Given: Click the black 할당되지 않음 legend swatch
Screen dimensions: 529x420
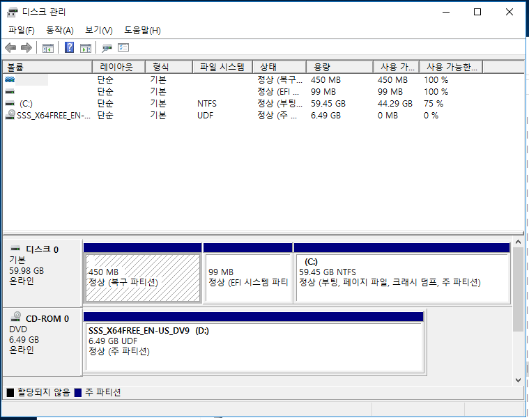Looking at the screenshot, I should coord(10,392).
